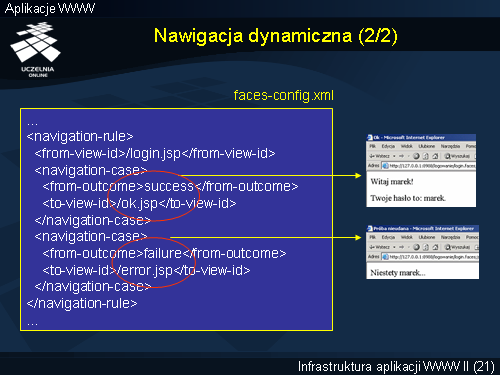
Task: Click title bar of Ok Internet Explorer window
Action: pyautogui.click(x=421, y=137)
